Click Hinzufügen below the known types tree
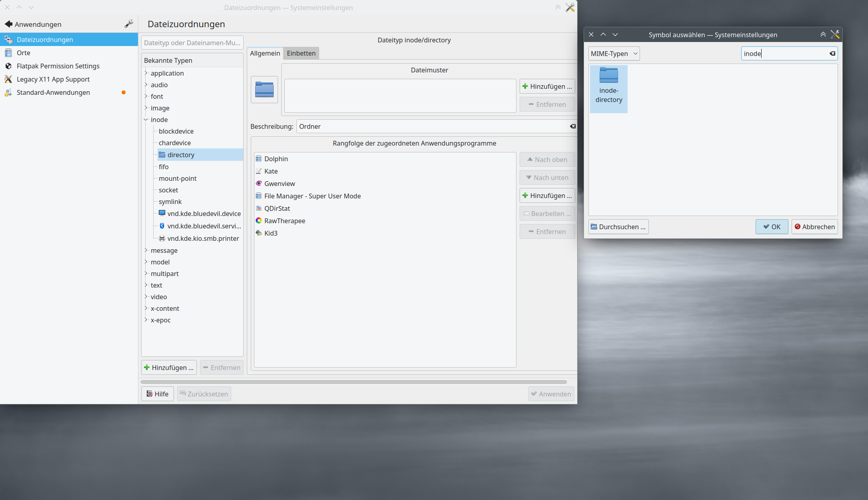Image resolution: width=868 pixels, height=500 pixels. (169, 368)
